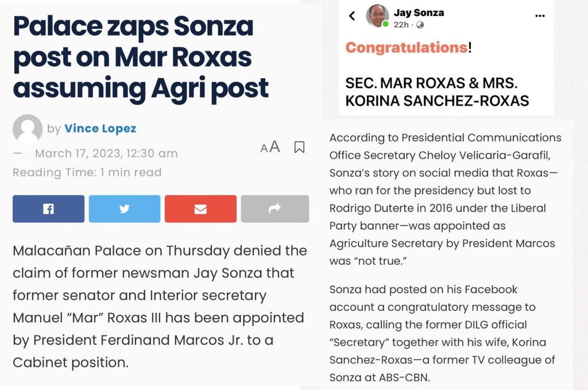Click the green online status dot
The width and height of the screenshot is (588, 390).
(386, 24)
